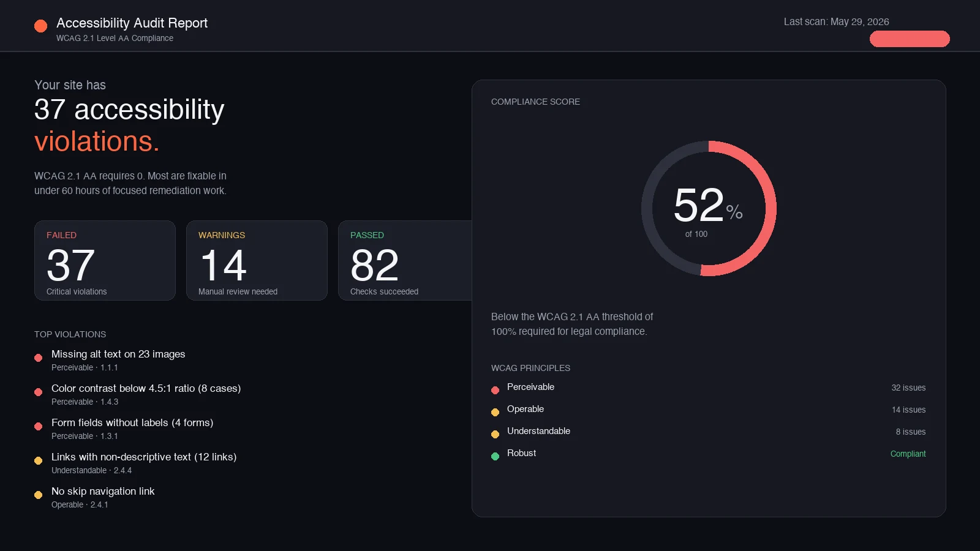Click the yellow dot beside Understandable
The width and height of the screenshot is (980, 551).
495,434
